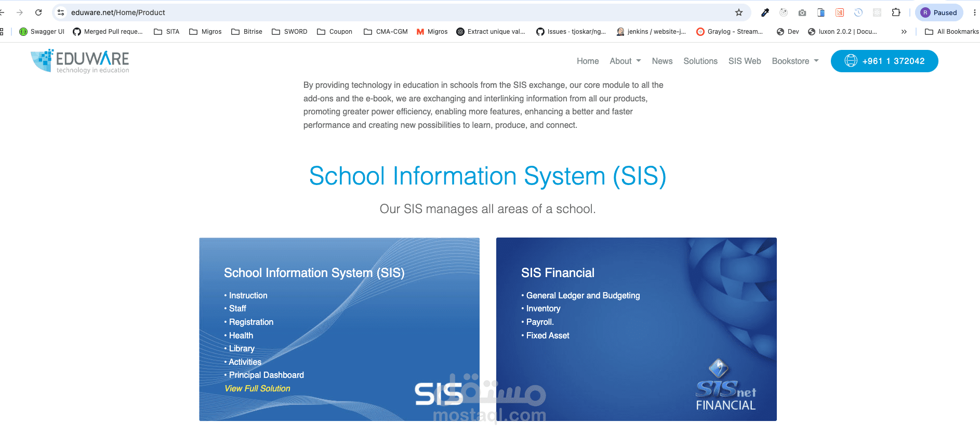
Task: Click the General Ledger and Budgeting item
Action: [x=580, y=295]
